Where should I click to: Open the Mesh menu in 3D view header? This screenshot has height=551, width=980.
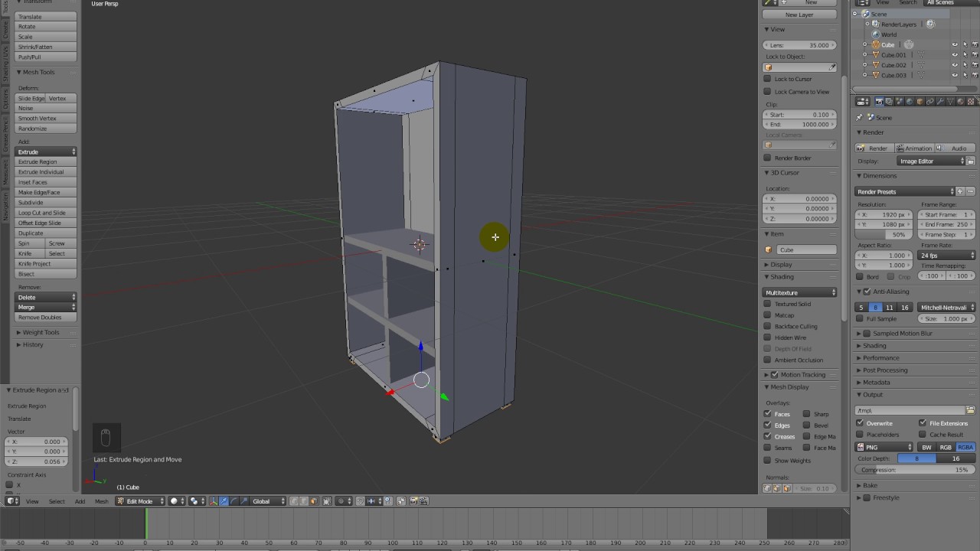101,501
